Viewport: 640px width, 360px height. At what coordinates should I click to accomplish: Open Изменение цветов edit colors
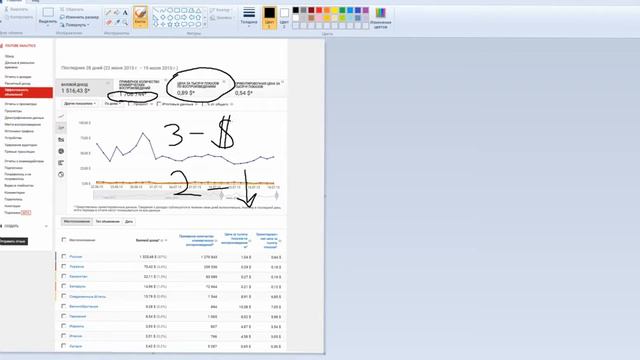pyautogui.click(x=380, y=18)
